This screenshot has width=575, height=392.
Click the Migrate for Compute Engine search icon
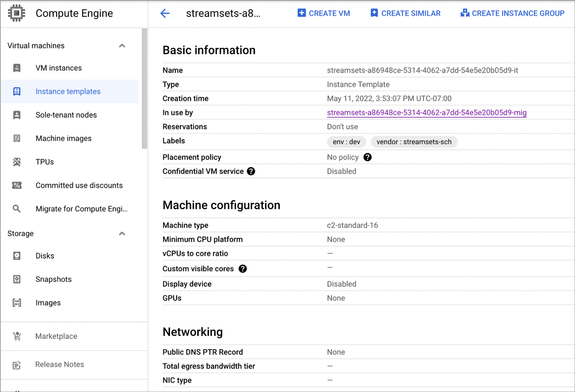point(17,209)
